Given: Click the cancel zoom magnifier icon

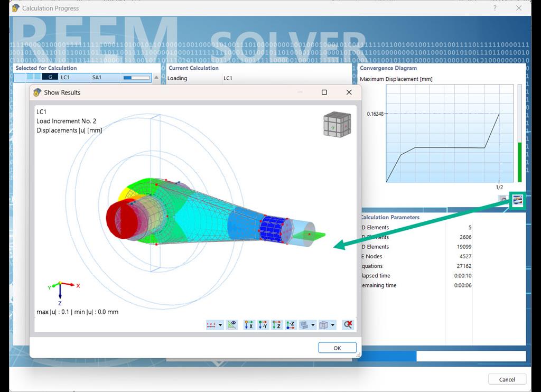Looking at the screenshot, I should tap(348, 325).
